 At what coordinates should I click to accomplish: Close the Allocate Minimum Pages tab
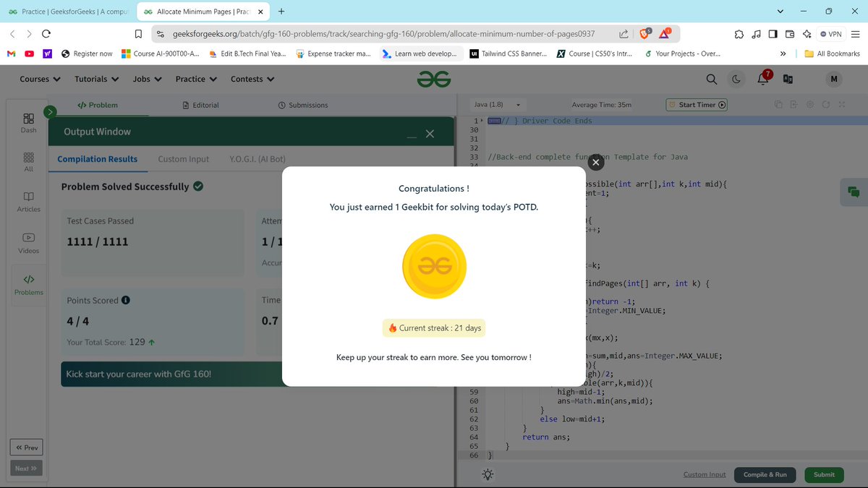(260, 12)
